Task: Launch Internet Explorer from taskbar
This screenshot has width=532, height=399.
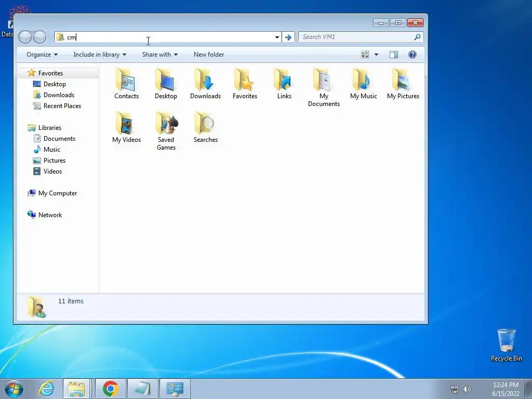Action: [x=46, y=389]
